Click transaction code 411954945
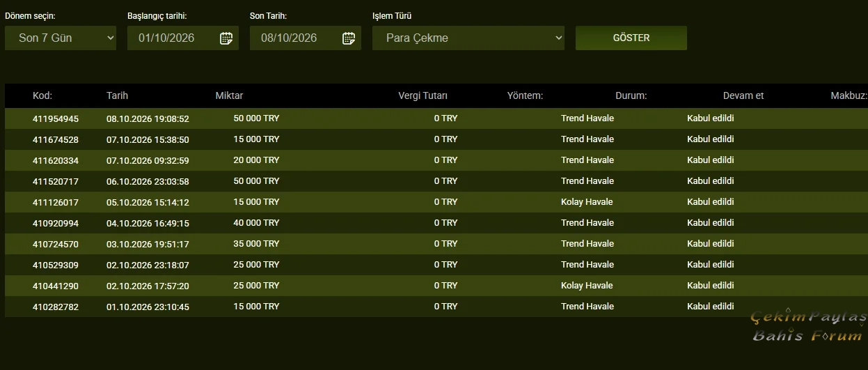The width and height of the screenshot is (868, 370). 56,118
